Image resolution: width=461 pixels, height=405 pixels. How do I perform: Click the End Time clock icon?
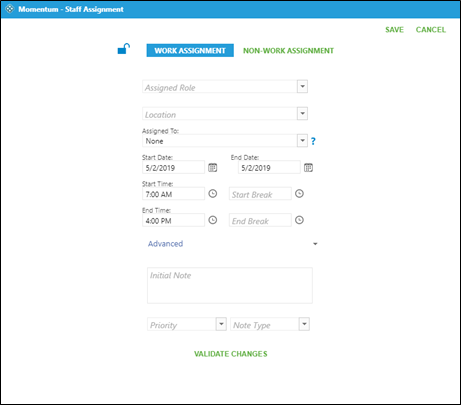coord(213,220)
